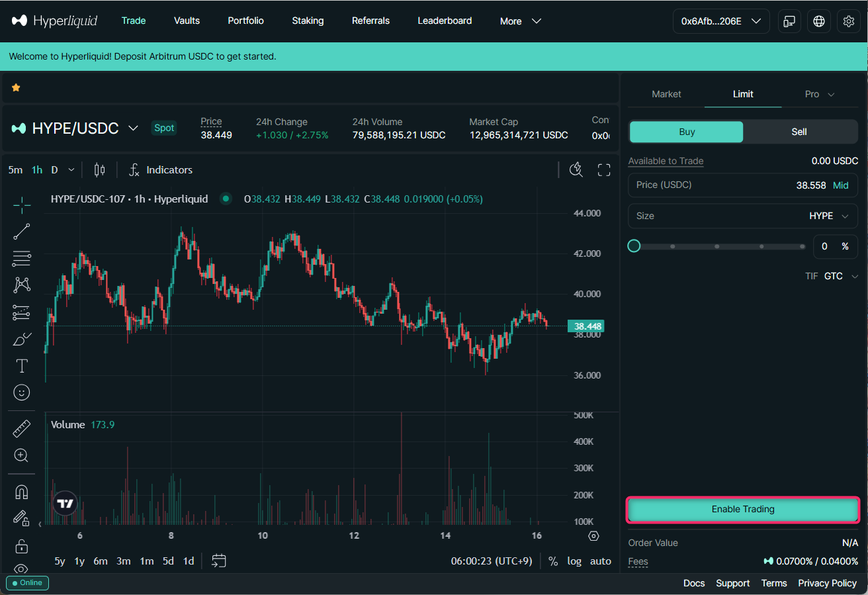This screenshot has height=595, width=868.
Task: Open the language globe icon
Action: click(819, 21)
